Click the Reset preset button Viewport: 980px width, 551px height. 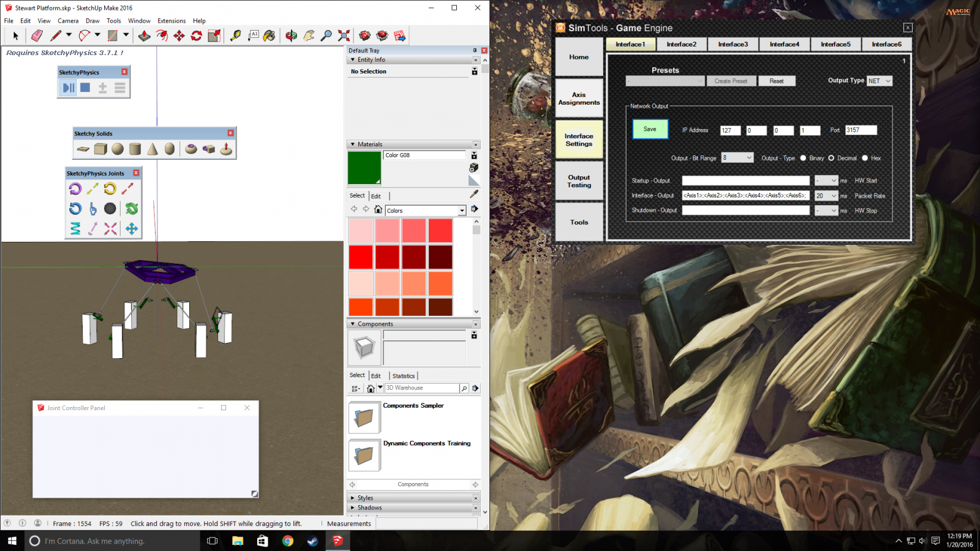(777, 81)
